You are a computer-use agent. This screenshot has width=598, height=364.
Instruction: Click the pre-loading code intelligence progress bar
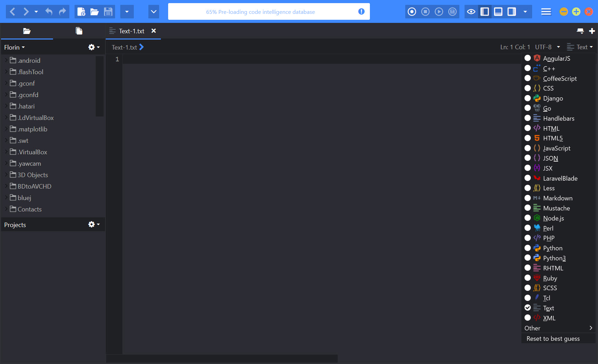pos(269,11)
